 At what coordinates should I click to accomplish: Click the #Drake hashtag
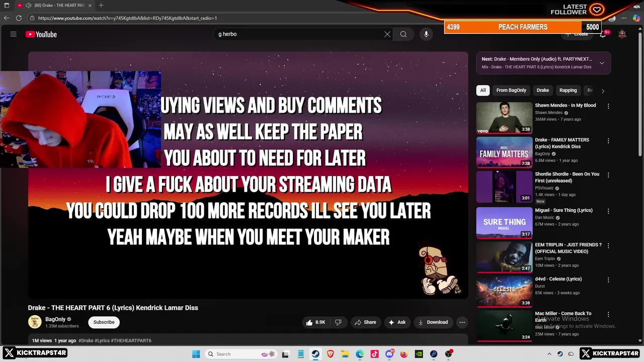point(86,340)
